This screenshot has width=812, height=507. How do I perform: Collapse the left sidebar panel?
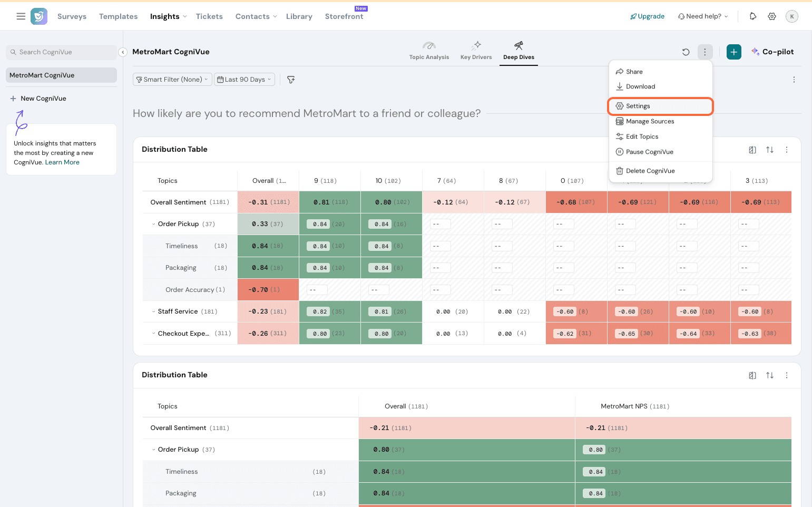[123, 52]
